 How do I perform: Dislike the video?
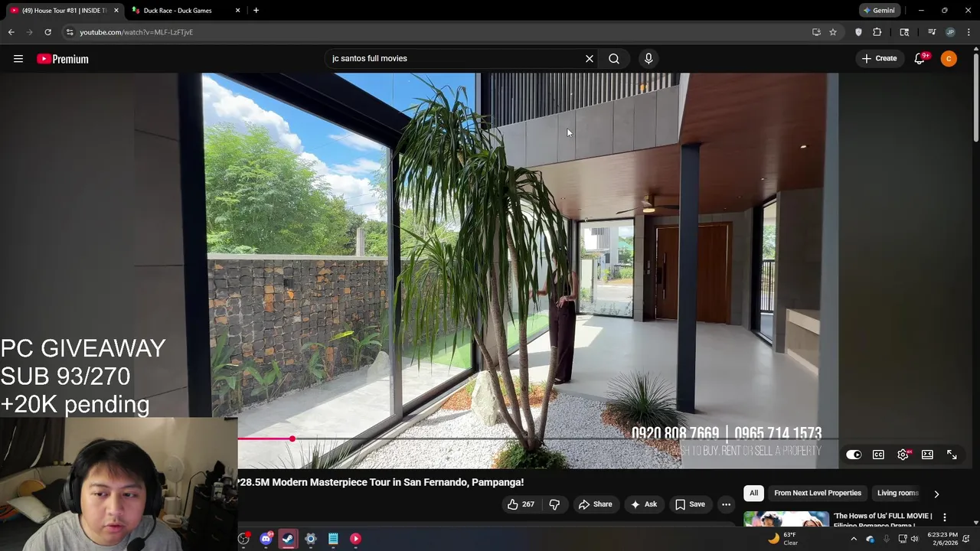554,504
